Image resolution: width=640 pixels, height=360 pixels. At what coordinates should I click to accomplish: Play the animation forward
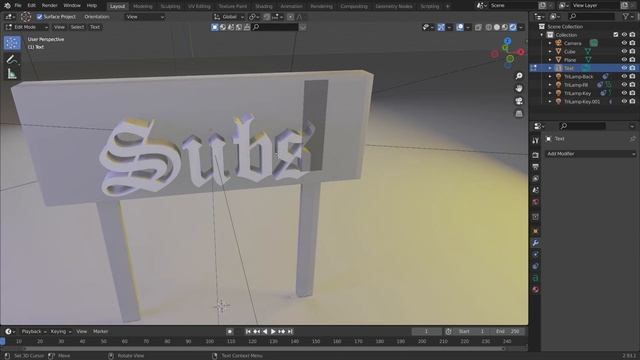point(273,331)
